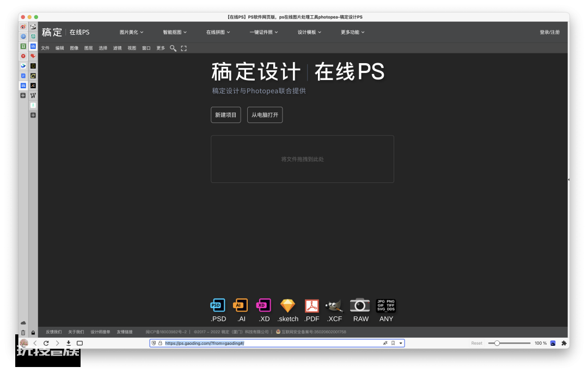Click 新建项目 button

226,115
